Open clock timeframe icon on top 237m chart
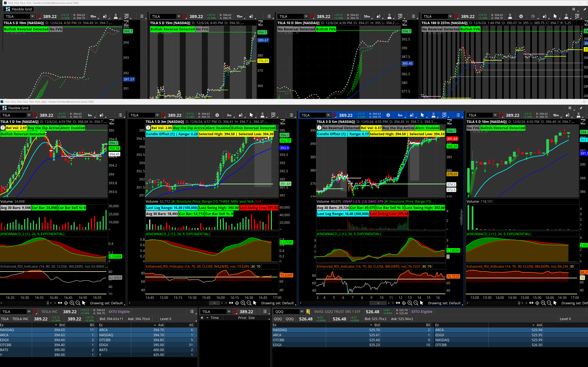The height and width of the screenshot is (367, 588). pyautogui.click(x=533, y=16)
